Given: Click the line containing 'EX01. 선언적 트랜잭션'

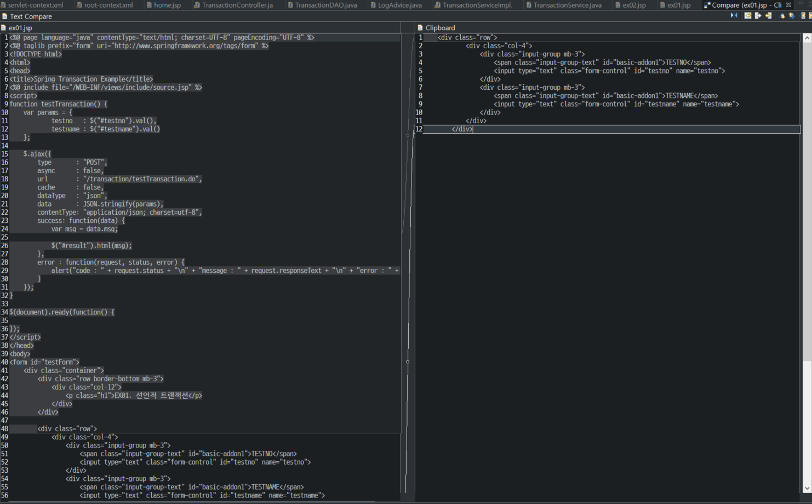Looking at the screenshot, I should pos(134,396).
